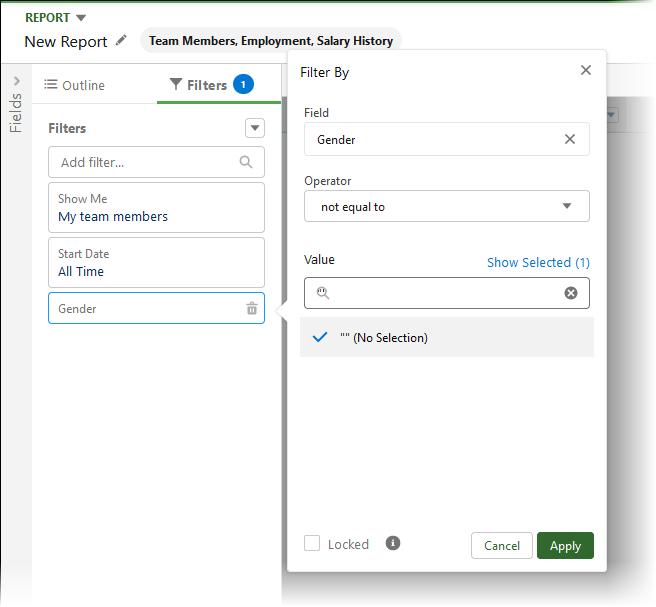
Task: Clear the Value search box
Action: click(x=571, y=293)
